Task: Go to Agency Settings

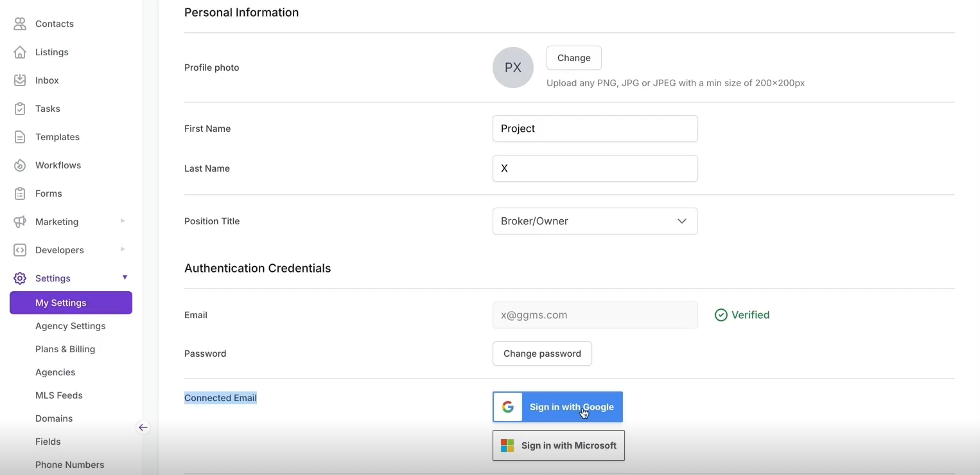Action: click(70, 326)
